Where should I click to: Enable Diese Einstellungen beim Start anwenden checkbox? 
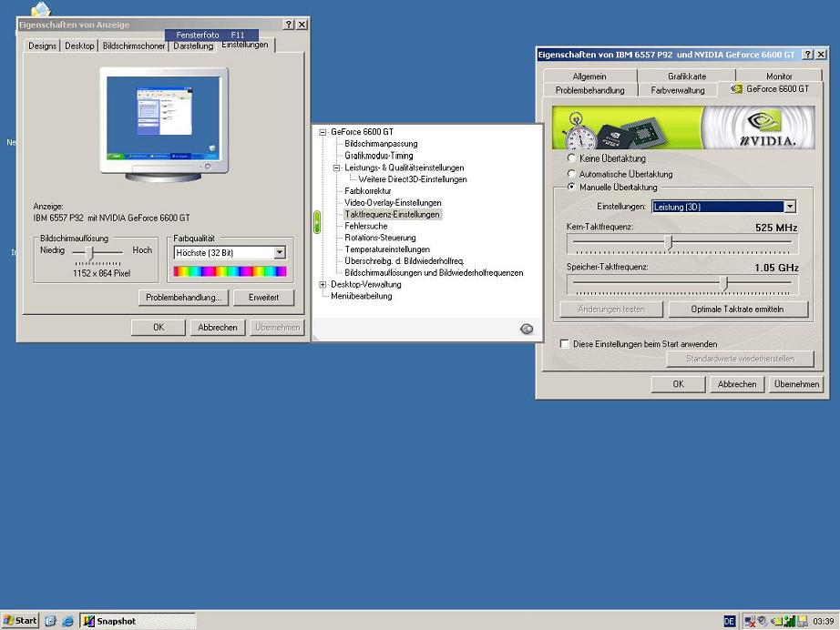[x=564, y=343]
